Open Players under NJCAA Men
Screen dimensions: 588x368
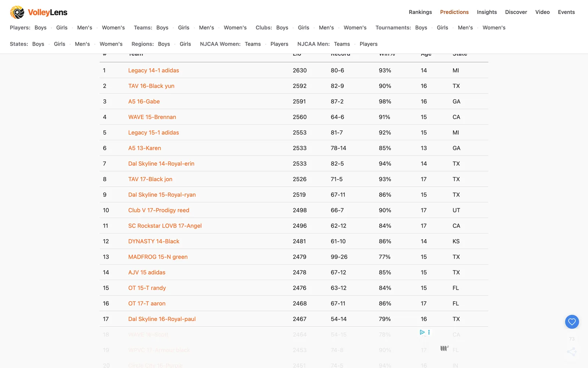[369, 44]
